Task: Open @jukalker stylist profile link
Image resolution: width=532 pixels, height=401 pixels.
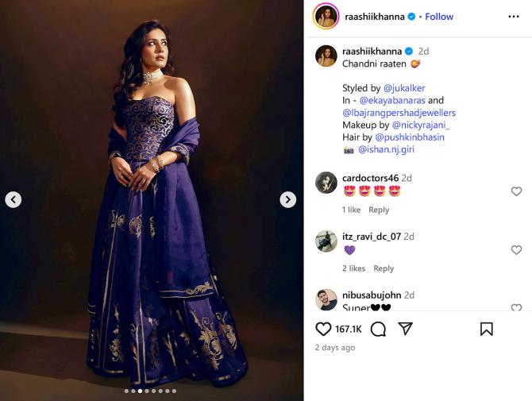Action: (x=404, y=88)
